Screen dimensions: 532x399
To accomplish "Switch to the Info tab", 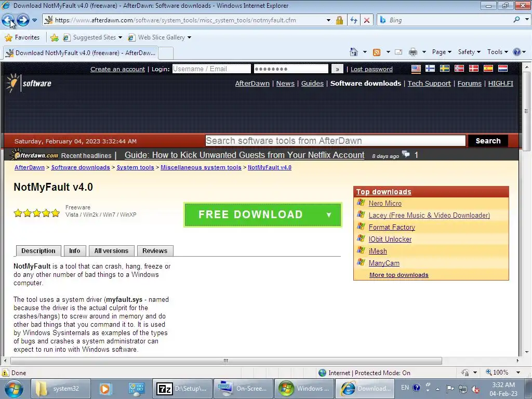I will pyautogui.click(x=75, y=251).
